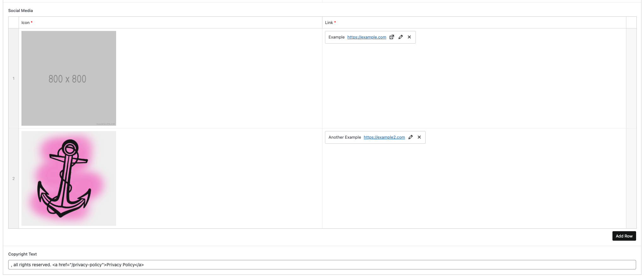Click the Copyright Text field label
Viewport: 644px width, 277px height.
(x=22, y=254)
